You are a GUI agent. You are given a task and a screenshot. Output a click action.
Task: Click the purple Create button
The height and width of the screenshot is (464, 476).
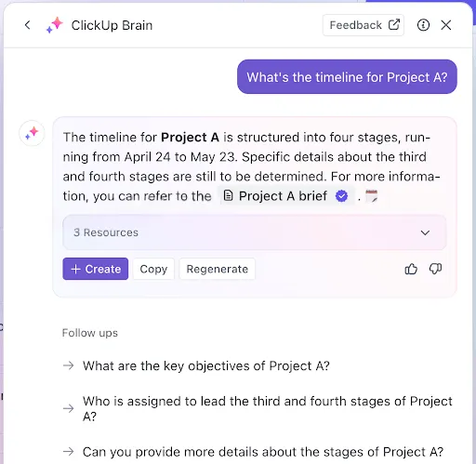click(x=96, y=269)
